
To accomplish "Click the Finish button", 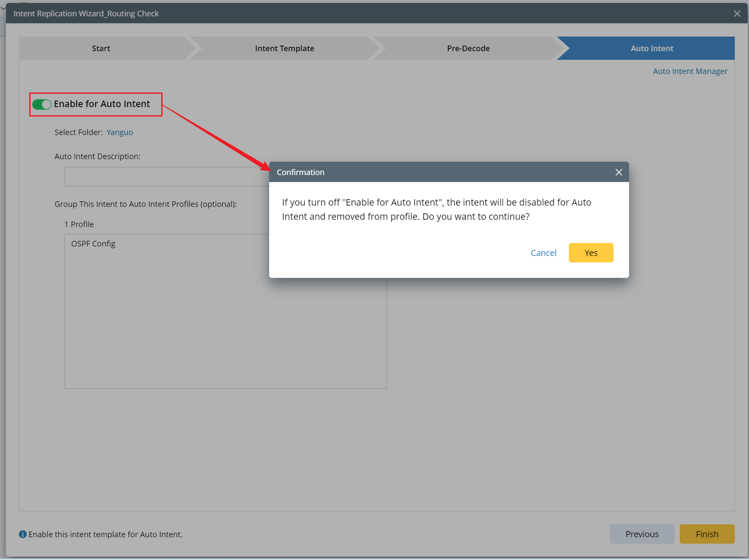I will 707,534.
